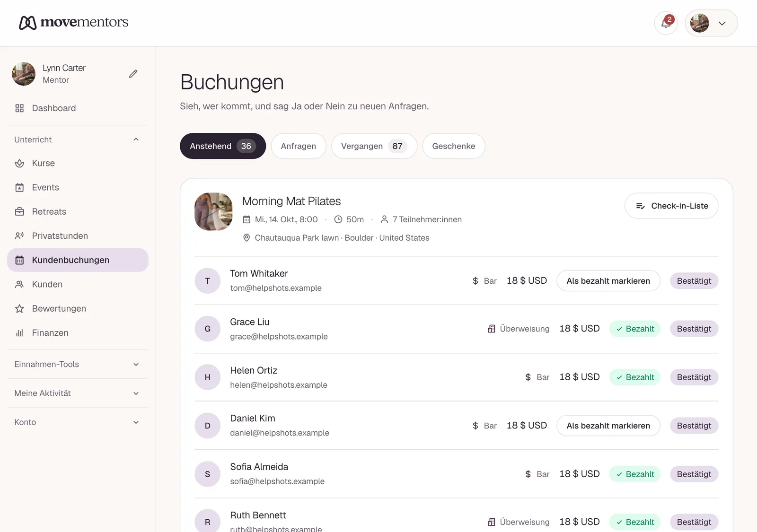Click Helen Ortiz's avatar initial H
The height and width of the screenshot is (532, 757).
(x=208, y=377)
